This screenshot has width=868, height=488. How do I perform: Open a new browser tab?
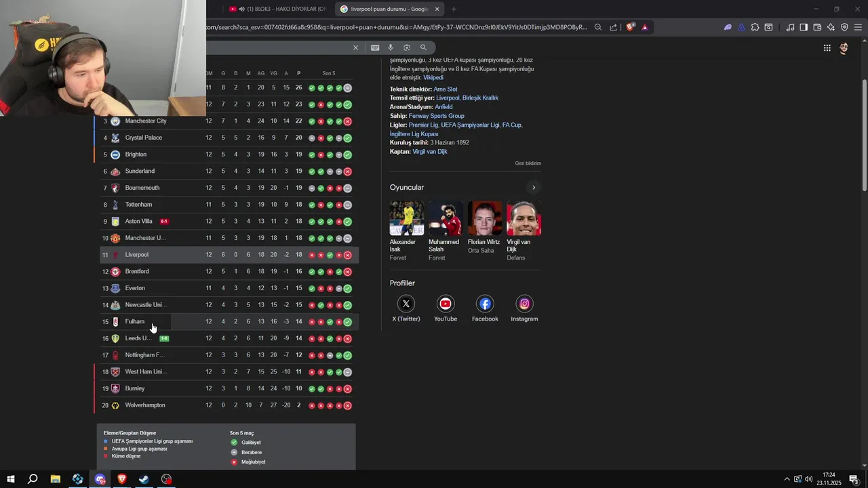[x=454, y=9]
